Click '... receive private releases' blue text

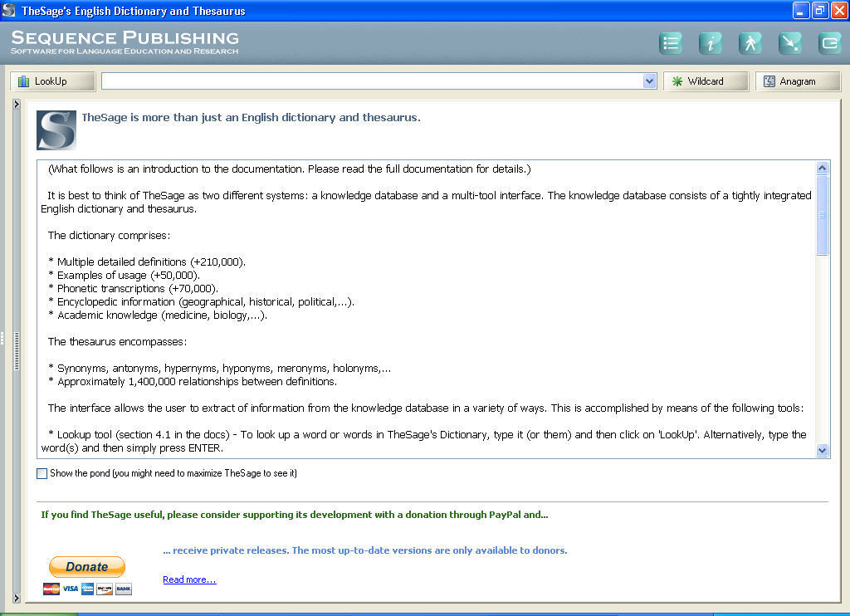coord(365,550)
